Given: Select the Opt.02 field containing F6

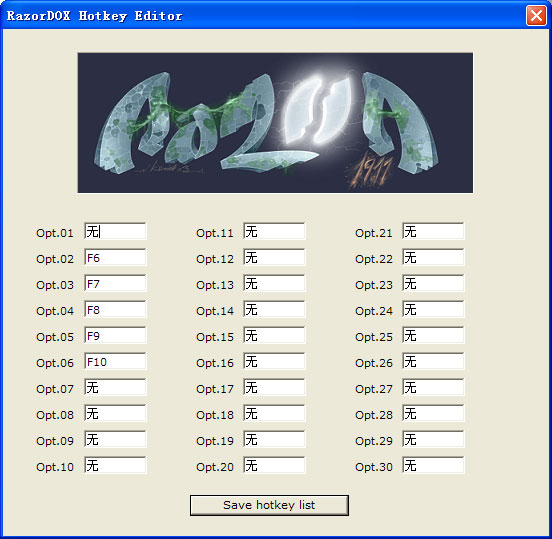Looking at the screenshot, I should click(115, 257).
